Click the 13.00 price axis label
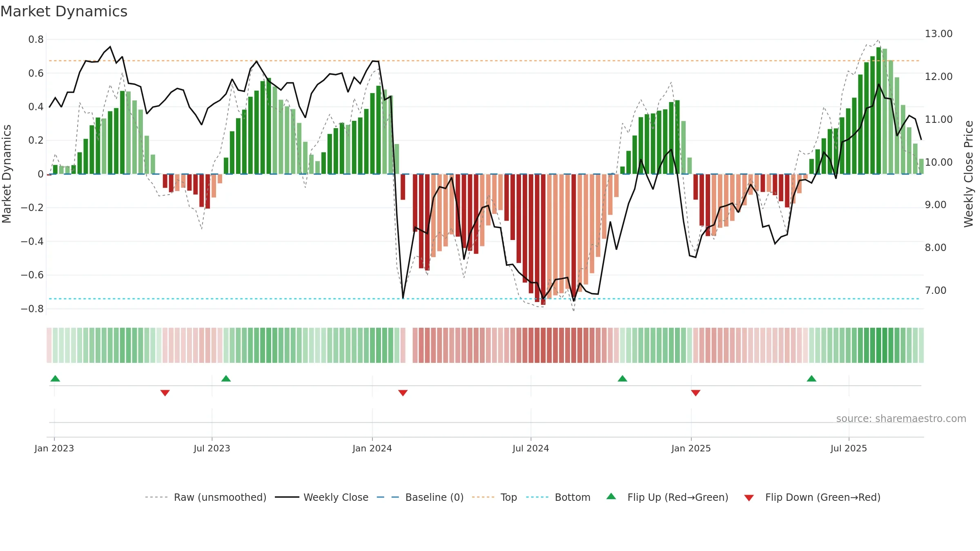Viewport: 980px width, 551px height. click(x=939, y=34)
